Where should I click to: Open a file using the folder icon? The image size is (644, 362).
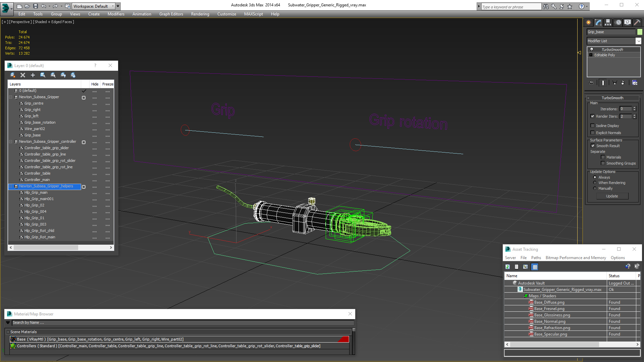click(x=27, y=6)
